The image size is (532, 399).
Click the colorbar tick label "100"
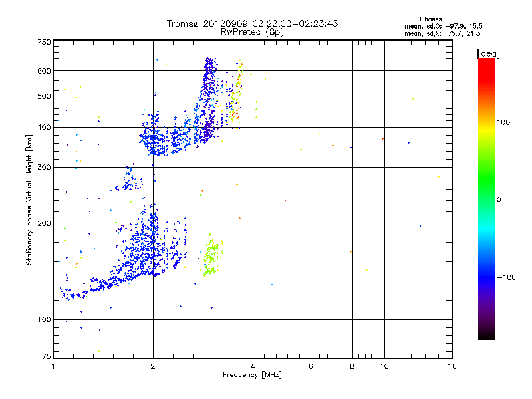503,122
